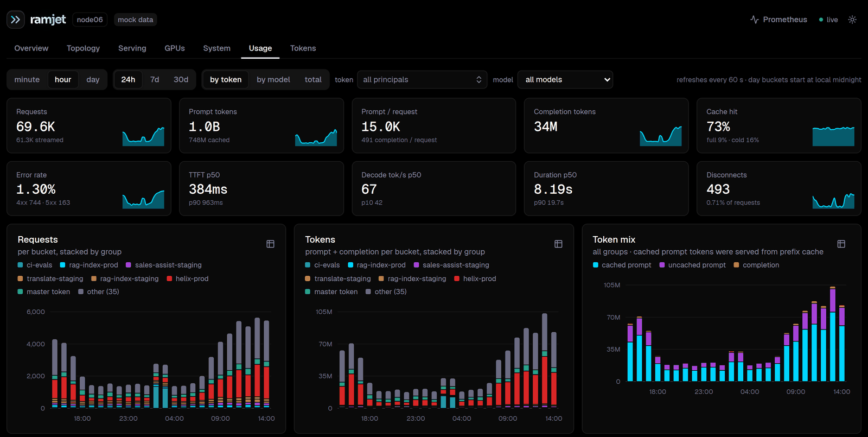Click the Prometheus pulse icon
The width and height of the screenshot is (868, 437).
pyautogui.click(x=754, y=20)
